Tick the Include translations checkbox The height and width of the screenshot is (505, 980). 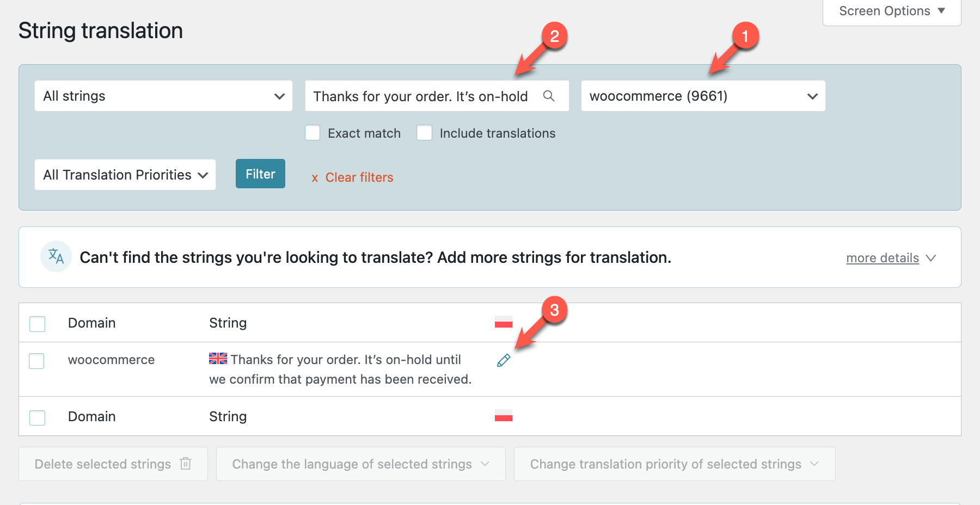pyautogui.click(x=424, y=133)
